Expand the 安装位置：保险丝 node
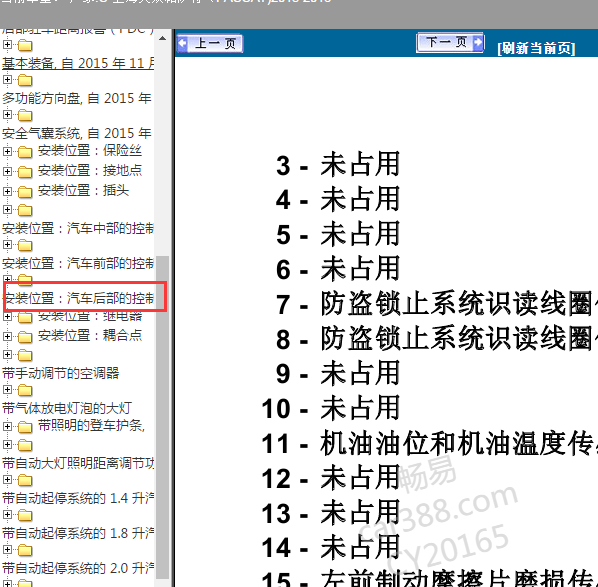The height and width of the screenshot is (587, 598). pyautogui.click(x=7, y=151)
